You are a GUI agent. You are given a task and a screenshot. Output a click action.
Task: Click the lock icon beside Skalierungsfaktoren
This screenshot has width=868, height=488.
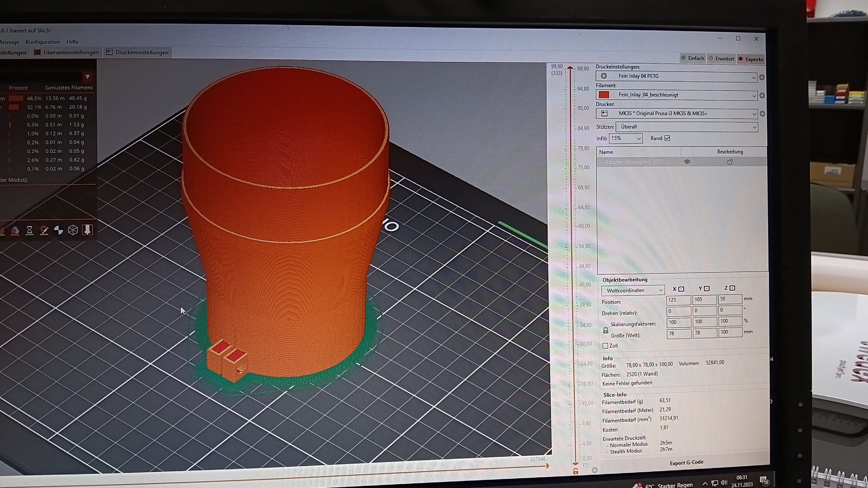click(x=606, y=330)
